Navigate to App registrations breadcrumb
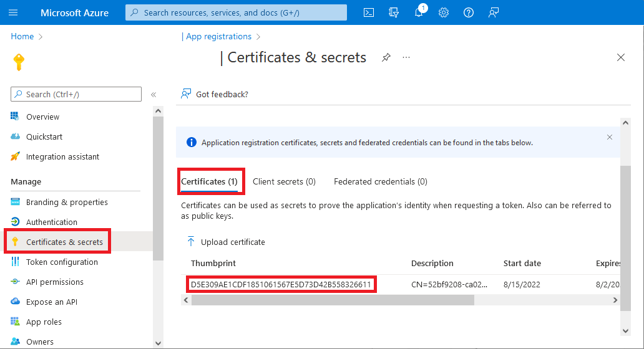The width and height of the screenshot is (644, 349). pos(218,37)
